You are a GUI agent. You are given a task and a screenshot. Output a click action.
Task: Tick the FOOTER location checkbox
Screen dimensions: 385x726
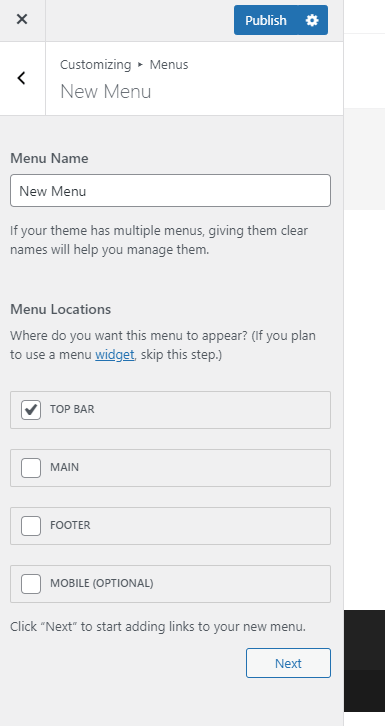click(31, 526)
